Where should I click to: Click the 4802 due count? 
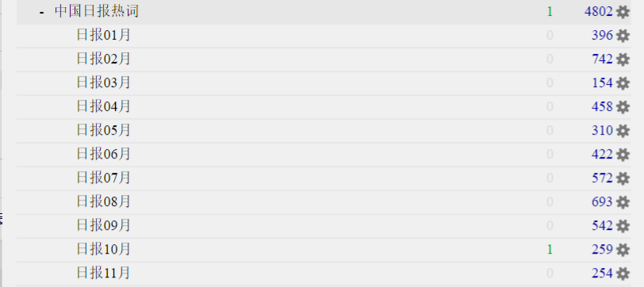tap(599, 12)
